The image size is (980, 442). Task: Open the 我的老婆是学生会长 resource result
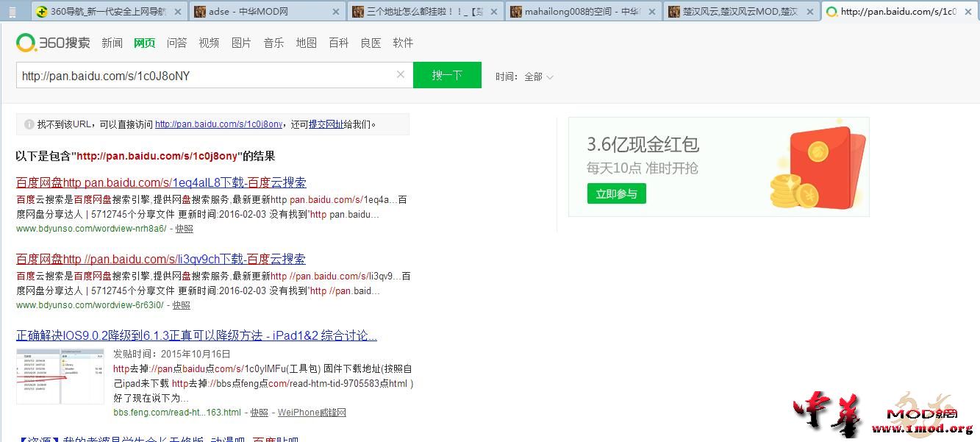157,439
